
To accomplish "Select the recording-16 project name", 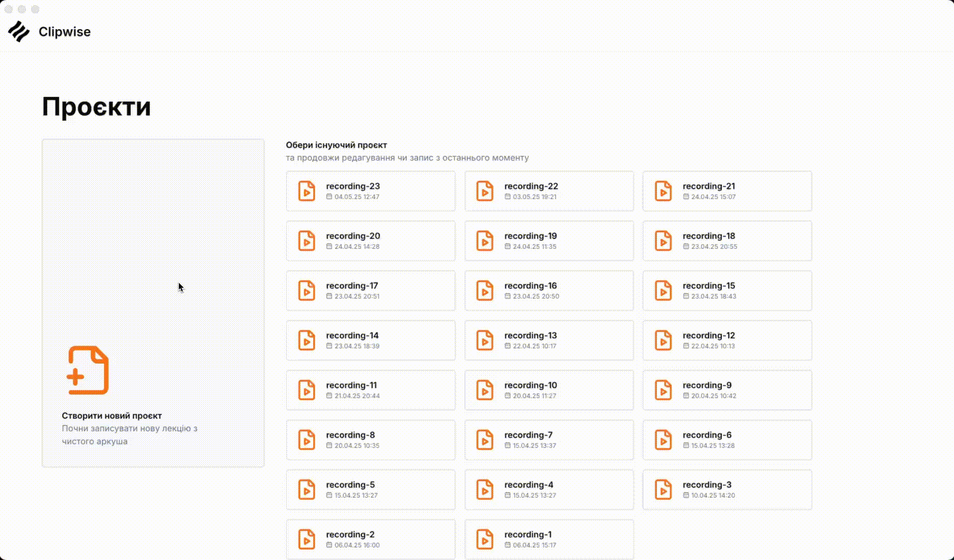I will pyautogui.click(x=530, y=286).
